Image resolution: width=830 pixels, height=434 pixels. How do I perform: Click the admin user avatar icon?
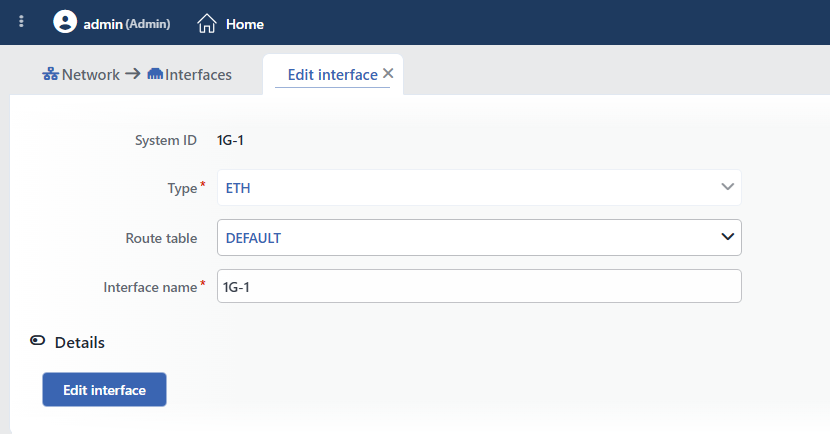pyautogui.click(x=65, y=22)
